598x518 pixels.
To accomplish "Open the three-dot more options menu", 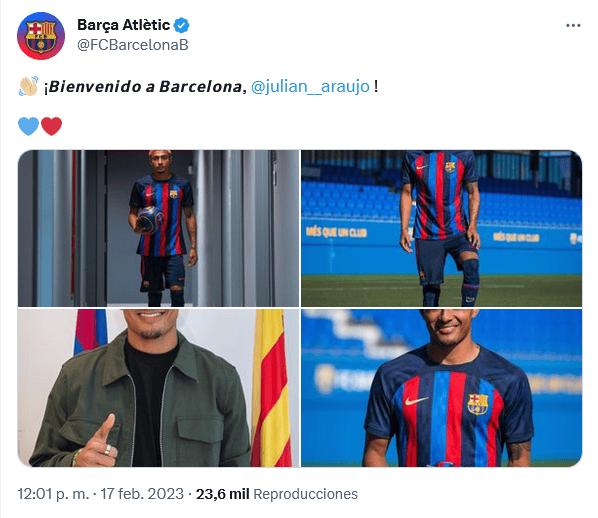I will point(573,26).
